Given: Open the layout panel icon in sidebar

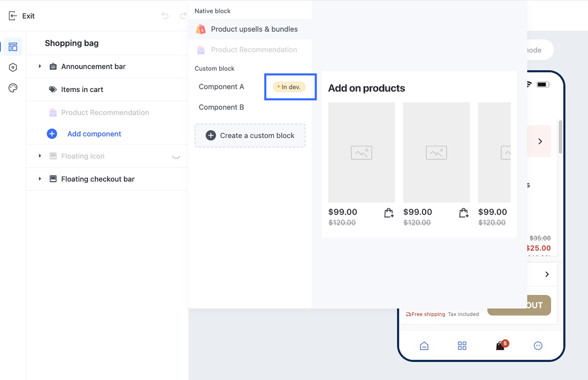Looking at the screenshot, I should [x=13, y=47].
